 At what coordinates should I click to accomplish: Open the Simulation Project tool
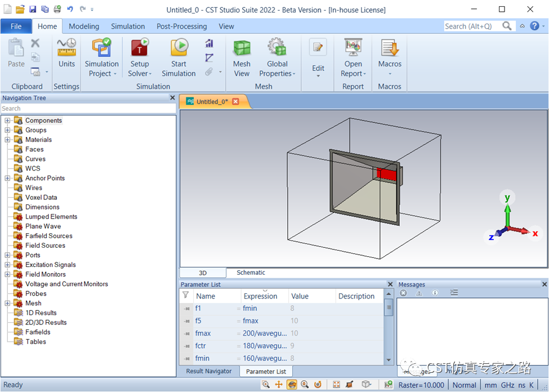pos(101,57)
